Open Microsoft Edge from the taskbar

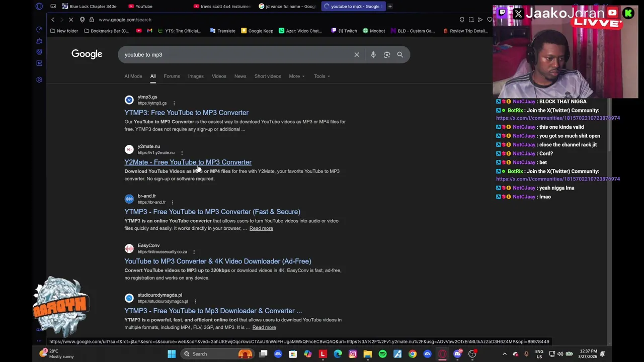(x=338, y=354)
